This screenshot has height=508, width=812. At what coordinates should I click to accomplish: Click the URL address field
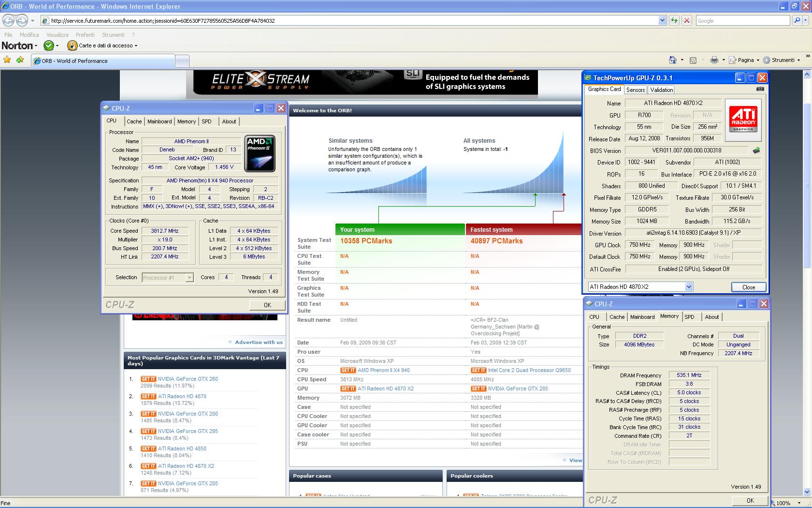[353, 20]
